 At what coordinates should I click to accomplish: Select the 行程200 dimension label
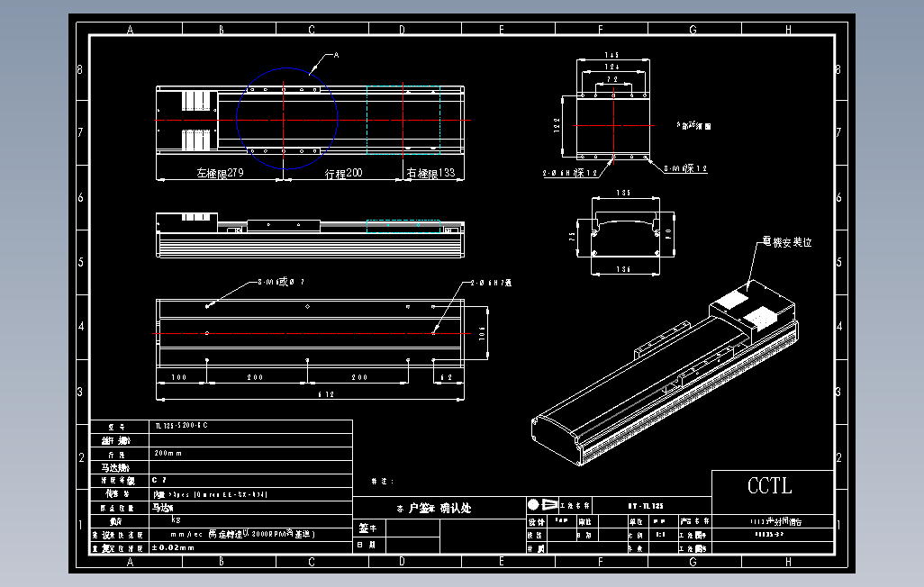click(x=343, y=173)
